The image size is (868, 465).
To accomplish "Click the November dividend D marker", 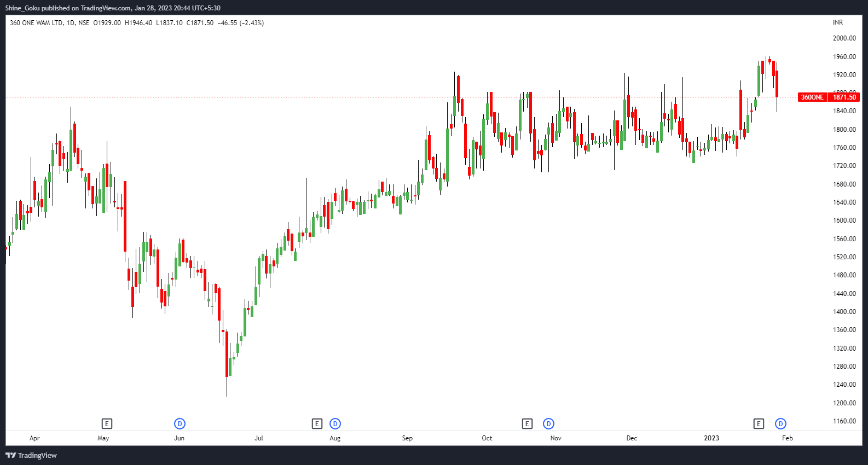I will pos(548,423).
